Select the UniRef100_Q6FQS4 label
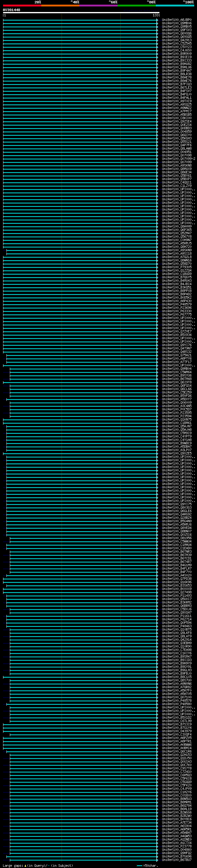Image resolution: width=197 pixels, height=868 pixels. point(176,386)
